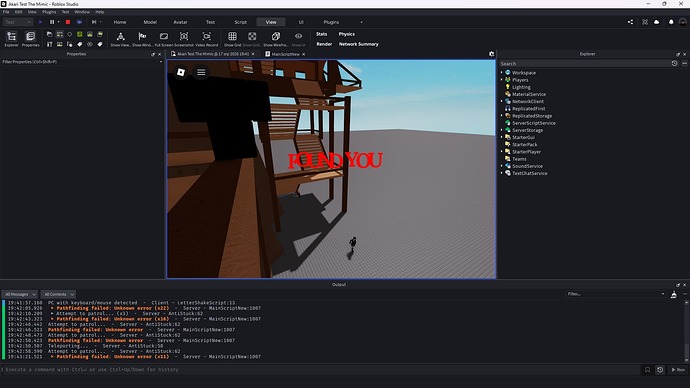
Task: Click the blue Play button
Action: pos(40,22)
